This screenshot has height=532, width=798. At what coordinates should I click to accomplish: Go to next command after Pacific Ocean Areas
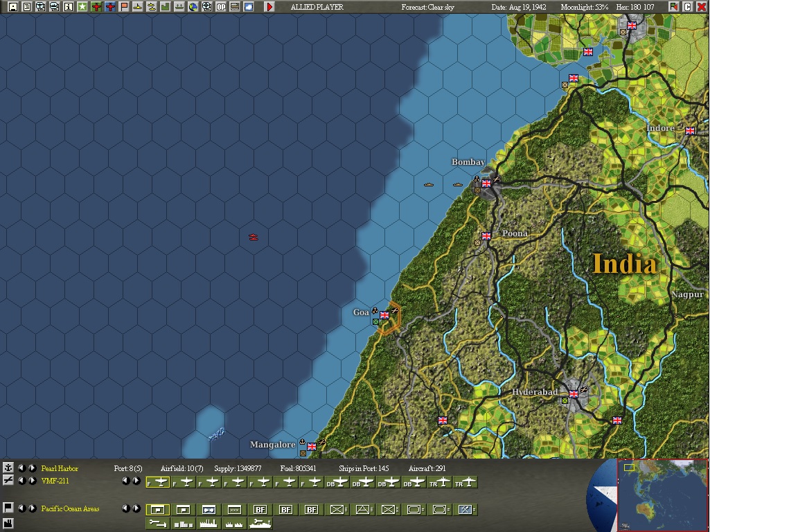pos(32,508)
